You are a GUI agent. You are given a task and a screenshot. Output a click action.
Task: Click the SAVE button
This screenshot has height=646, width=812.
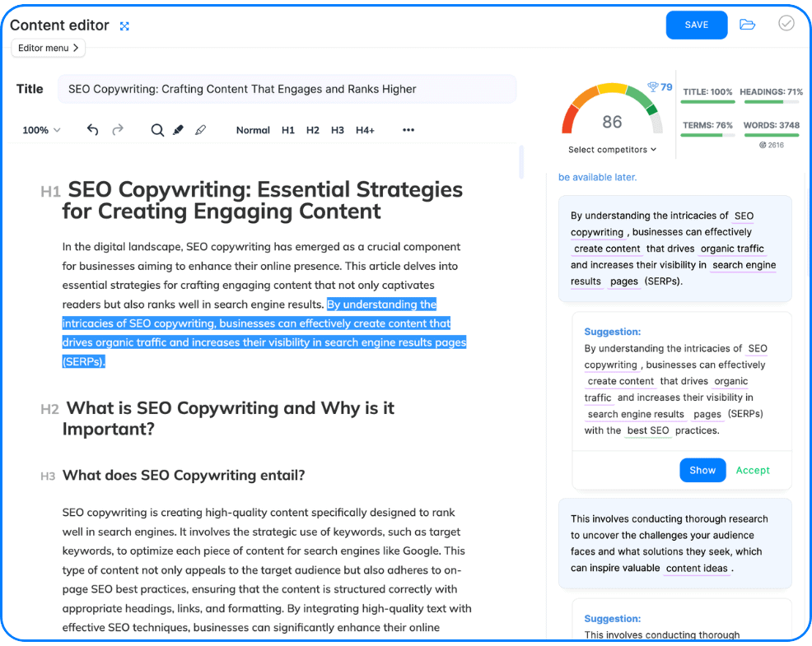(696, 25)
